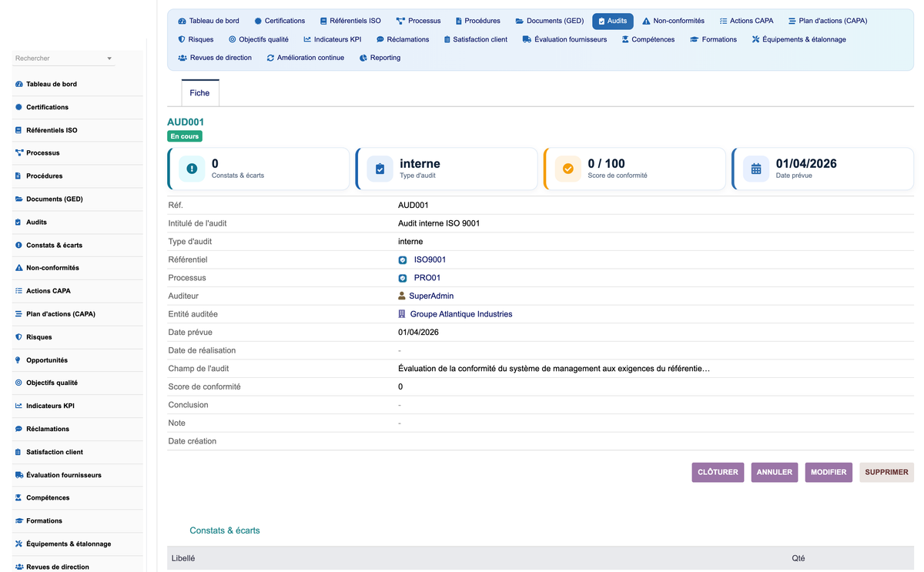
Task: Click the Formations graduation cap icon in sidebar
Action: pyautogui.click(x=19, y=521)
